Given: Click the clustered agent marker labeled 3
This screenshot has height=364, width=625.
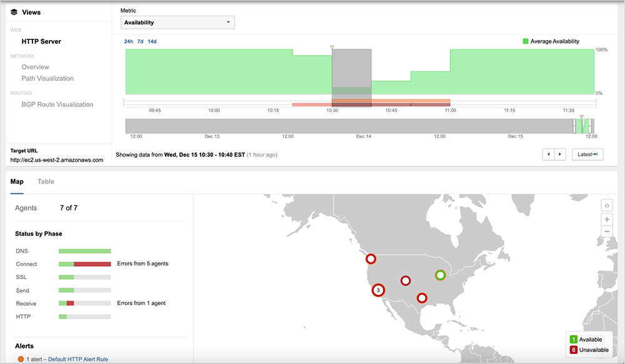Looking at the screenshot, I should click(x=378, y=290).
